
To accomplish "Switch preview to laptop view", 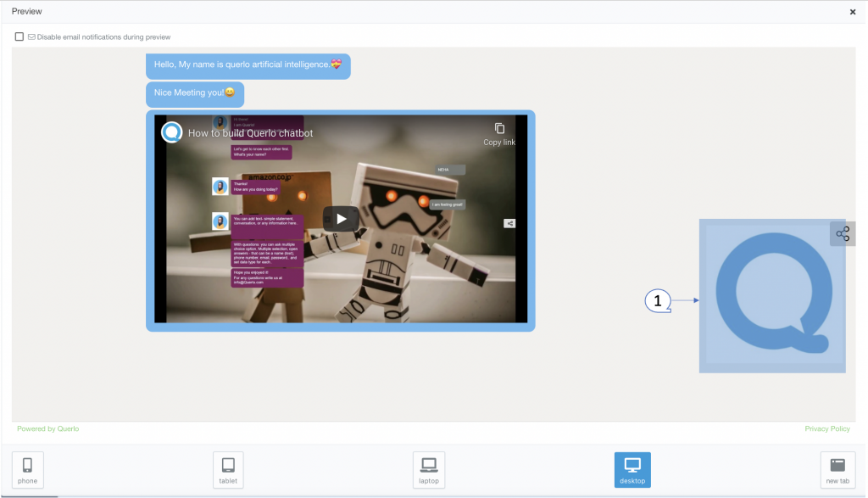I will (x=429, y=470).
